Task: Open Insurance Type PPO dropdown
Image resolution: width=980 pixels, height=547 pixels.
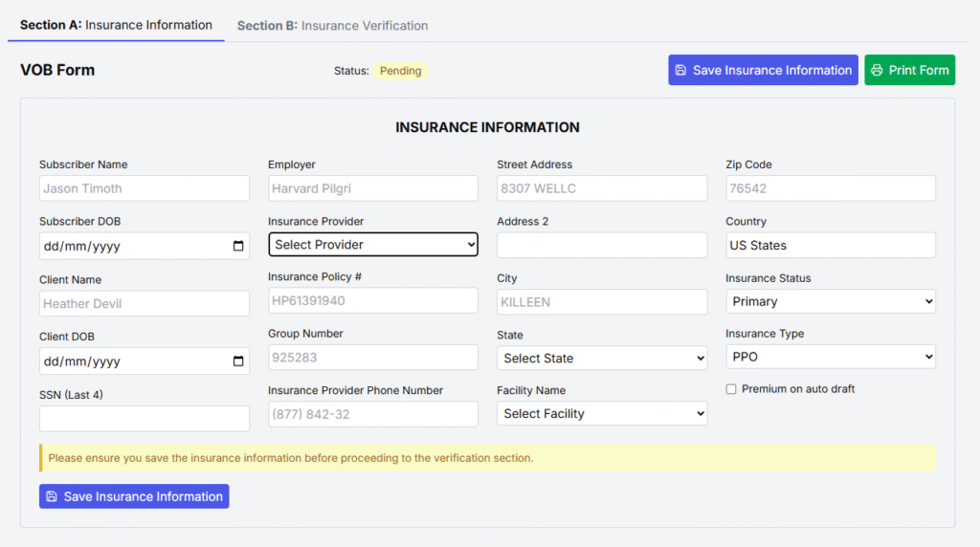Action: pyautogui.click(x=830, y=357)
